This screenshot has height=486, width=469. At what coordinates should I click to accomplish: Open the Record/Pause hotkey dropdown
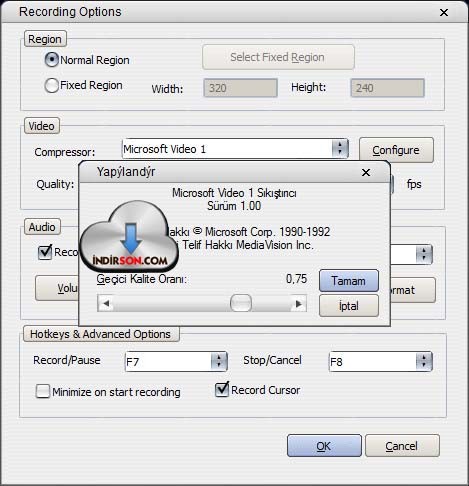(x=219, y=361)
